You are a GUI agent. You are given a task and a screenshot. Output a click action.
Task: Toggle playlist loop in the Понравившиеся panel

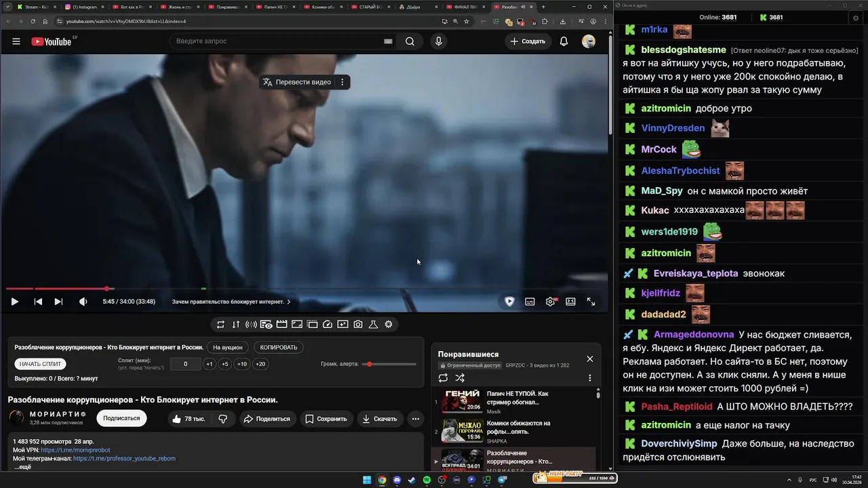443,378
